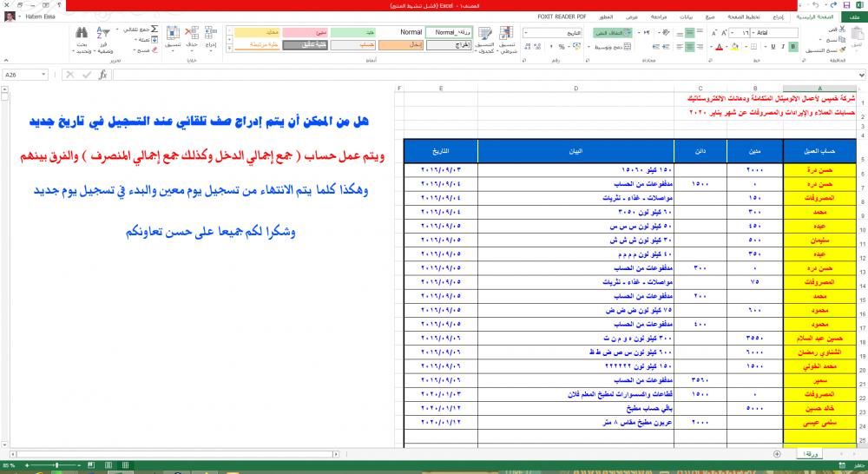This screenshot has width=868, height=474.
Task: Open the font size dropdown
Action: click(733, 33)
